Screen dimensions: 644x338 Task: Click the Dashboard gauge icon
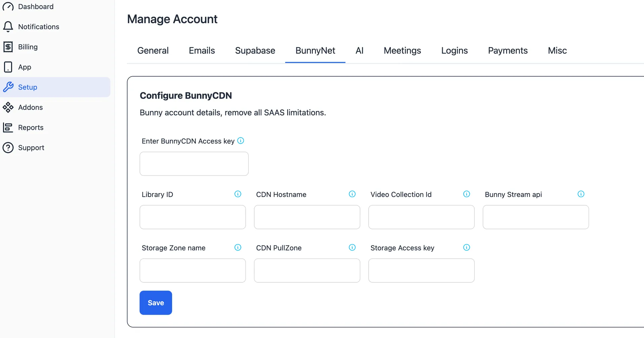coord(8,7)
